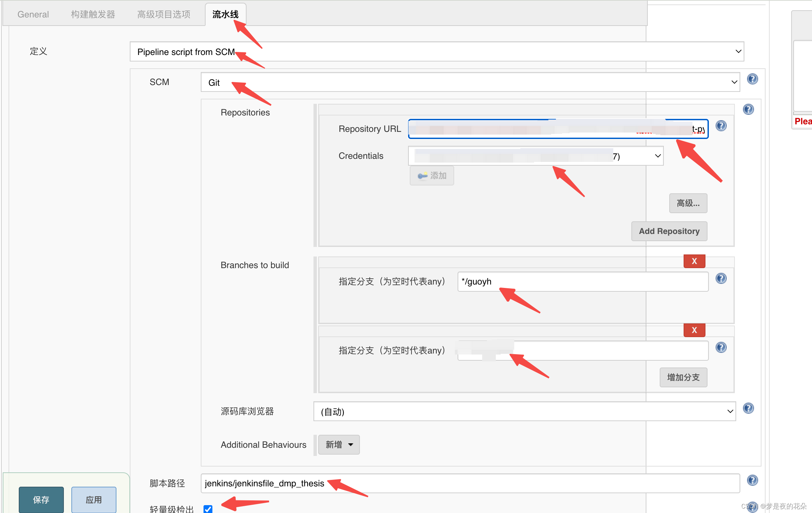The height and width of the screenshot is (513, 812).
Task: Switch to the 构建触发器 tab
Action: coord(93,14)
